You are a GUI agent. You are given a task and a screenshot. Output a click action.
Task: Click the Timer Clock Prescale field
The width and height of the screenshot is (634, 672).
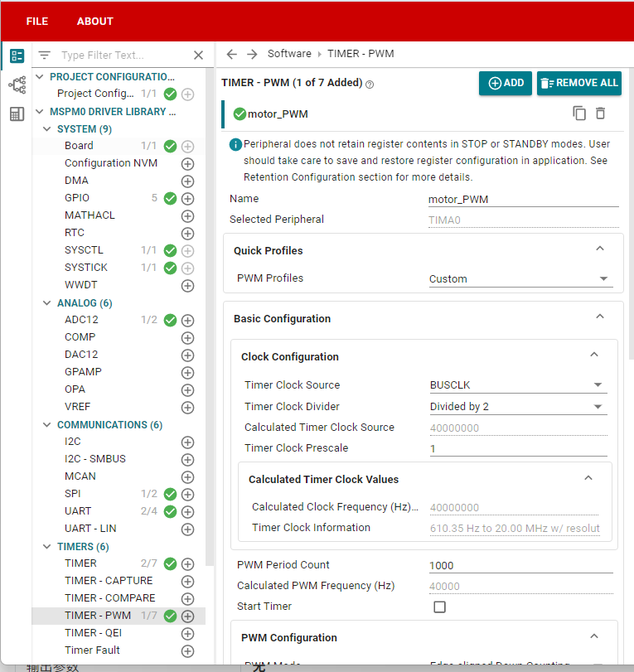pos(518,448)
